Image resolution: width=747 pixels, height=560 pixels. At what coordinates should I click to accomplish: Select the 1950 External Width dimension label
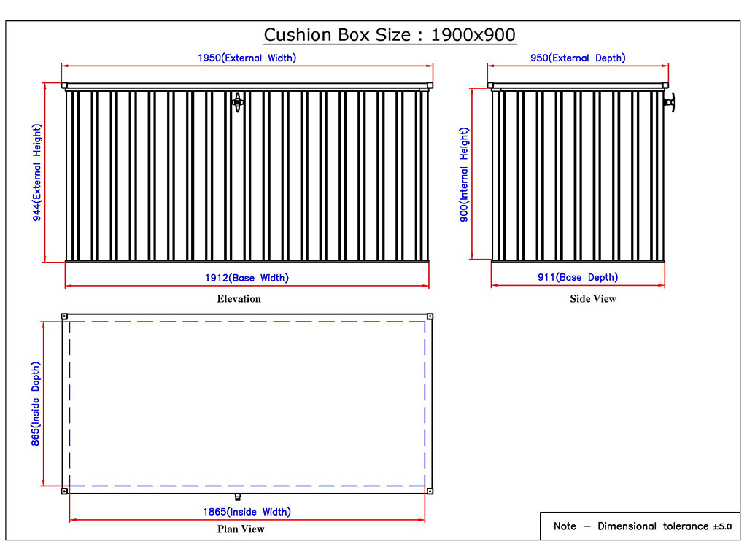[247, 58]
